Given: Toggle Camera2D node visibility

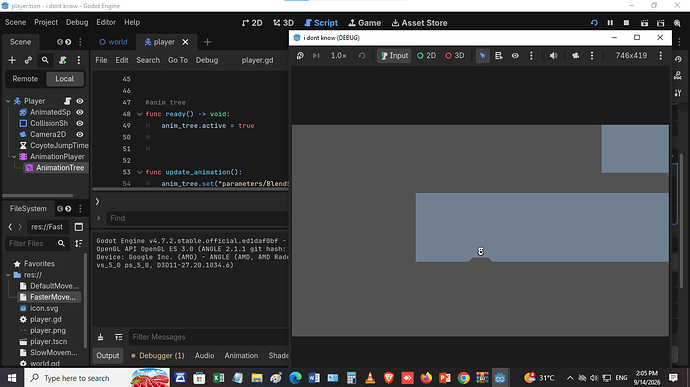Looking at the screenshot, I should [x=80, y=134].
